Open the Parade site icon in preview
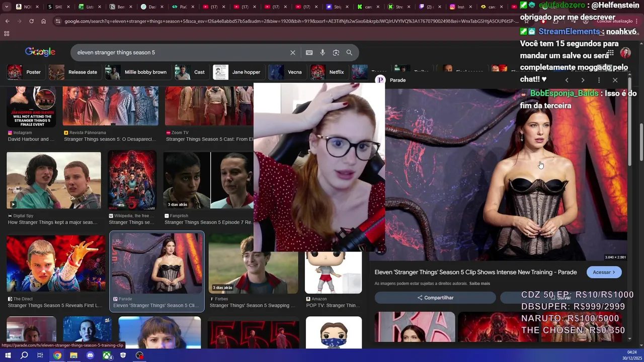 tap(380, 80)
